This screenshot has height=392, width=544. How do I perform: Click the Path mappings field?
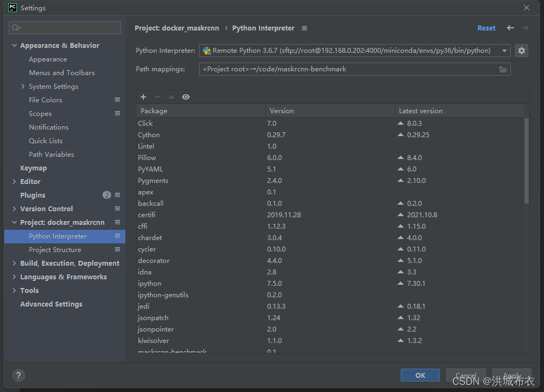(x=354, y=69)
